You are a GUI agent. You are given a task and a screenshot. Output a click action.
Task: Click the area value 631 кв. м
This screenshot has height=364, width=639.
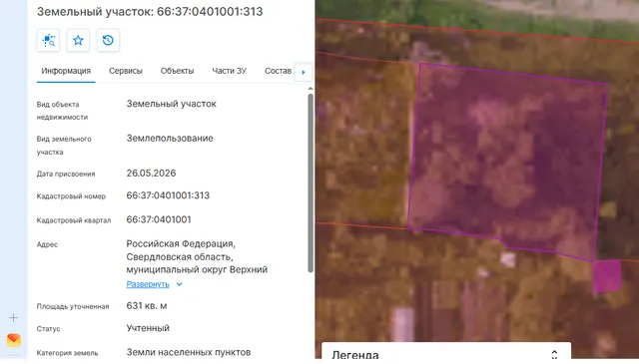point(147,306)
